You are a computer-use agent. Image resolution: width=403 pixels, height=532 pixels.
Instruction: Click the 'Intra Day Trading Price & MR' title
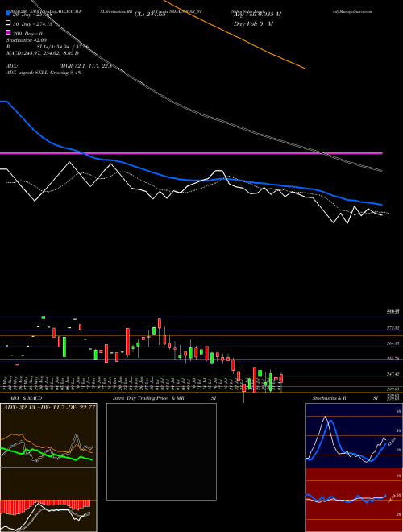pyautogui.click(x=149, y=398)
